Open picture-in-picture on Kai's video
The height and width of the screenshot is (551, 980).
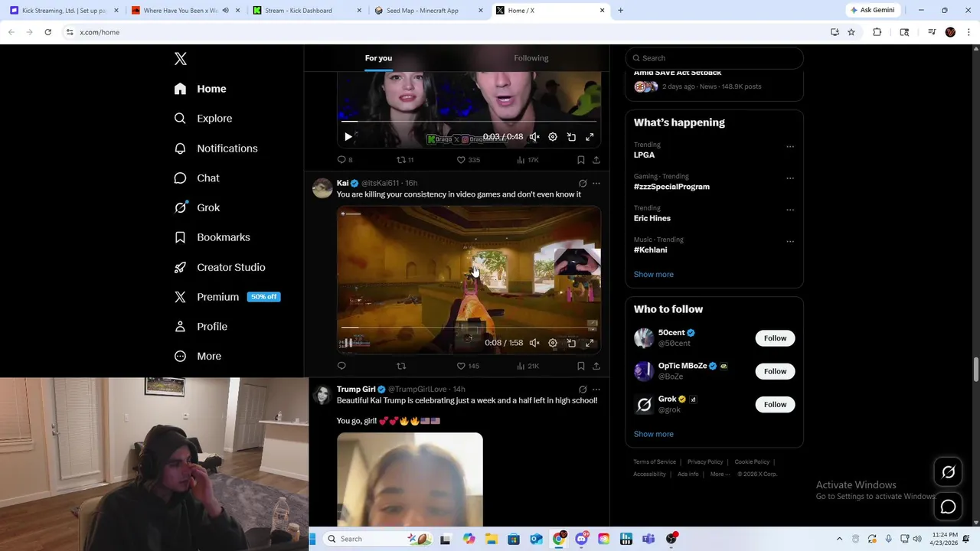[571, 343]
